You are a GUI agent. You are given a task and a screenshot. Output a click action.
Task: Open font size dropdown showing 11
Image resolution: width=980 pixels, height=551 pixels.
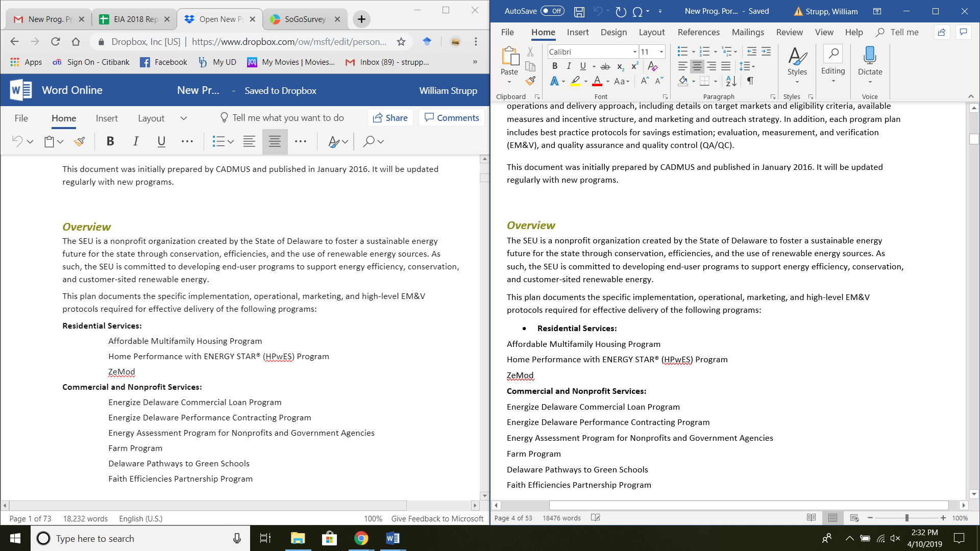coord(661,52)
